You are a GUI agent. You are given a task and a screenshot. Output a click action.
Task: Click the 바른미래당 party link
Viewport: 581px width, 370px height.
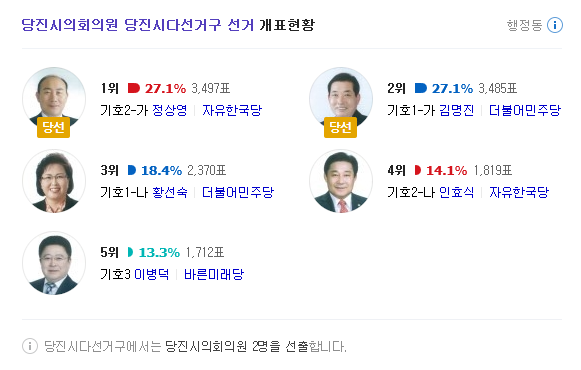(x=214, y=274)
